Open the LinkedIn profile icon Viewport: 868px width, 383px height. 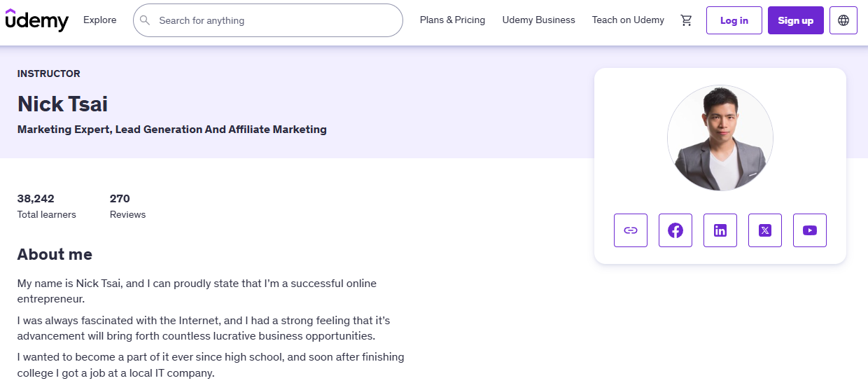[x=720, y=230]
